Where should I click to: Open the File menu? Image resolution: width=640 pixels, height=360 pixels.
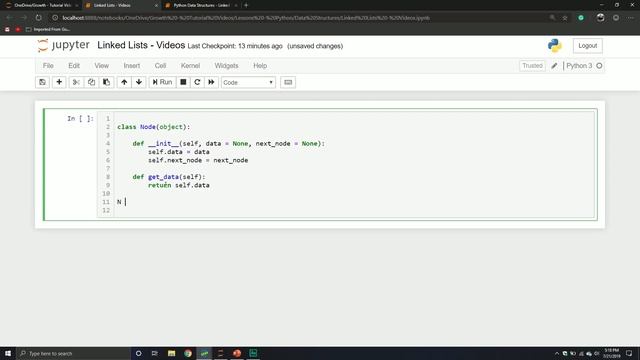(48, 66)
